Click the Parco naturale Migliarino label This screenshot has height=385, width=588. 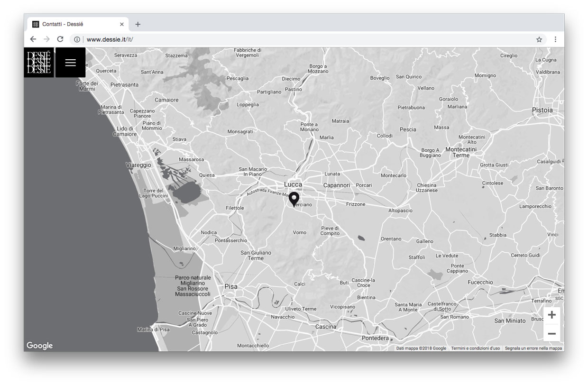193,286
